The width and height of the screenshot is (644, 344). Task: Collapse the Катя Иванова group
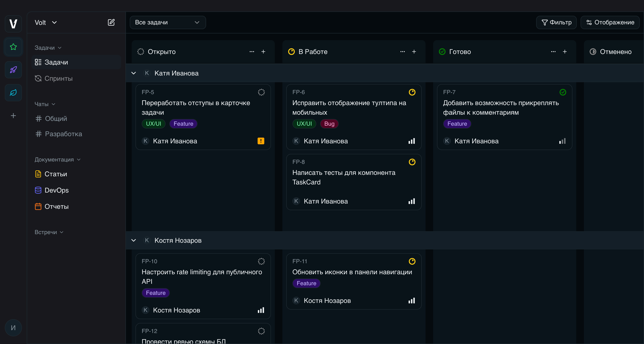pos(134,73)
